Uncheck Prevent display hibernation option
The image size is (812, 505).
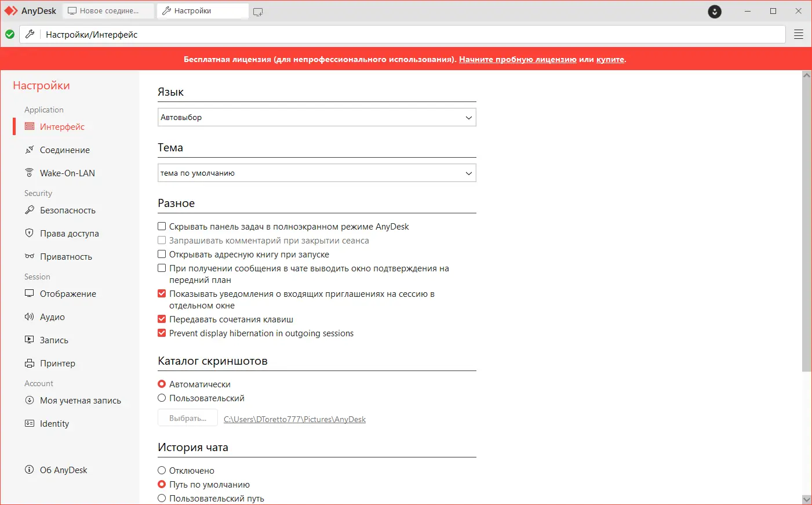162,333
